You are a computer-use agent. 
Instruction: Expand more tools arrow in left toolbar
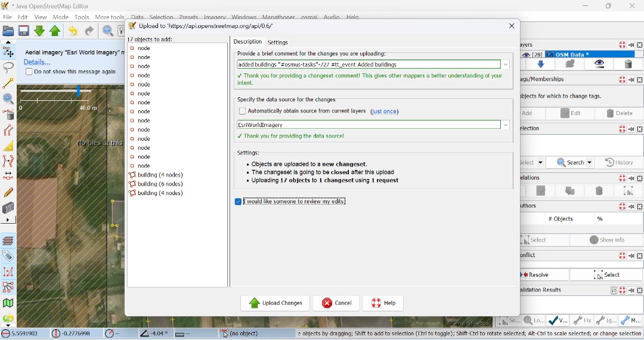8,220
